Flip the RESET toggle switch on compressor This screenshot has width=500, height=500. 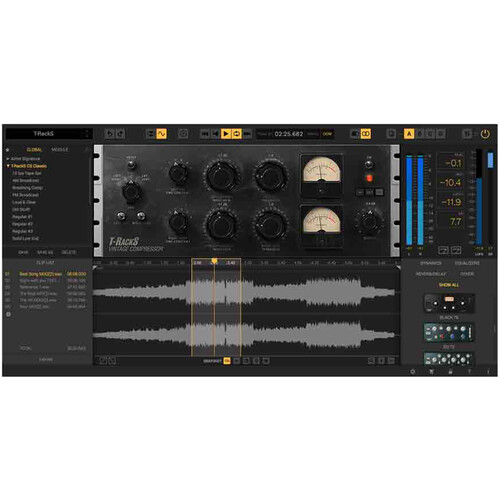pos(131,164)
